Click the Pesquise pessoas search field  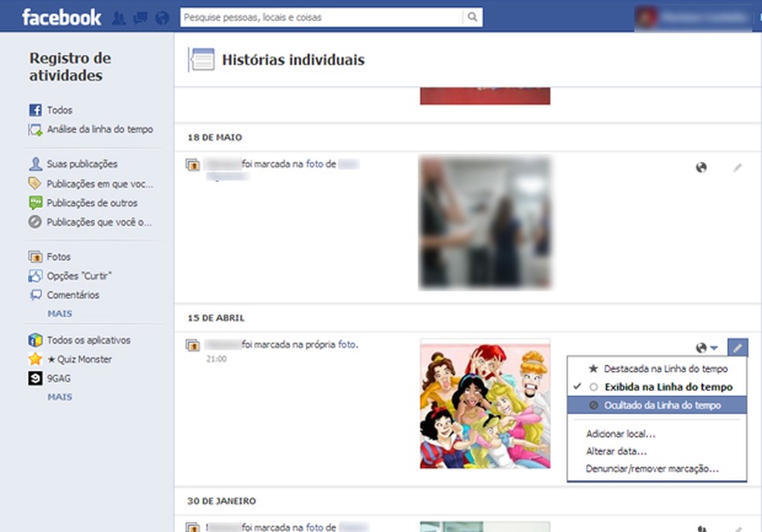321,17
